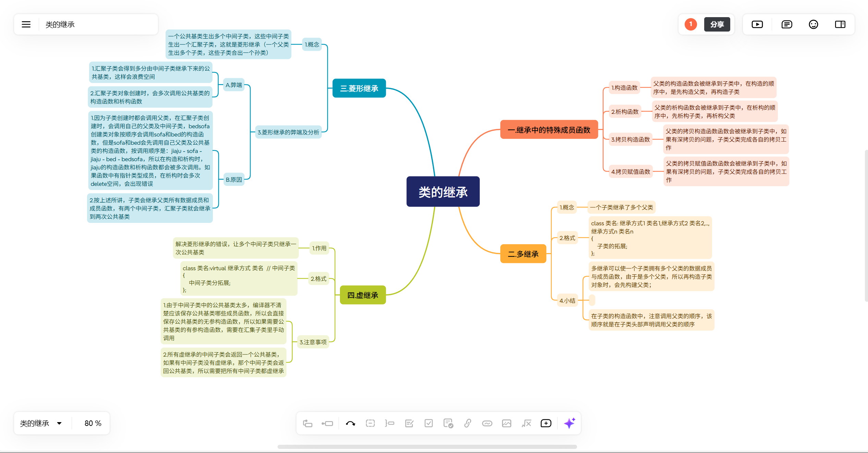
Task: Select node starting 在子类的构造函数中
Action: point(651,320)
